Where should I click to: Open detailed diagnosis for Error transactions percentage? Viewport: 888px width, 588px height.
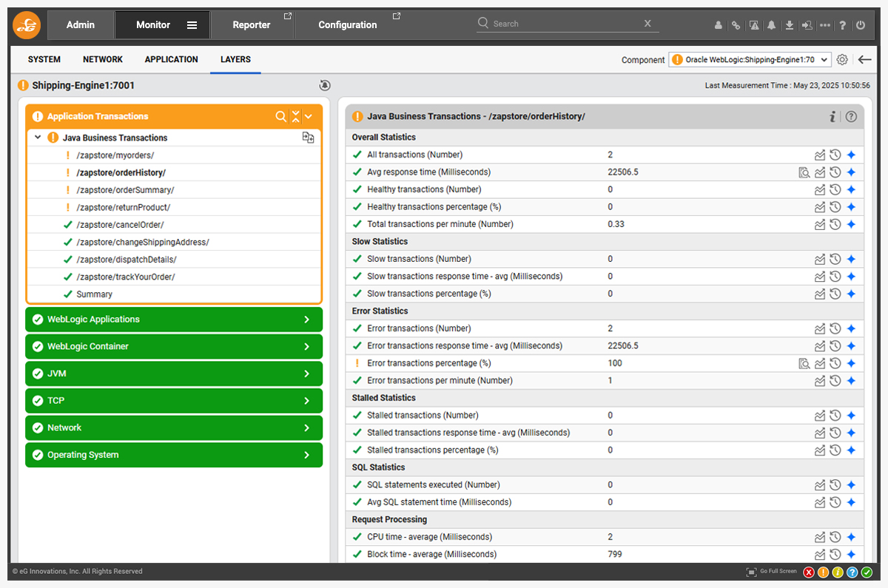[x=804, y=363]
